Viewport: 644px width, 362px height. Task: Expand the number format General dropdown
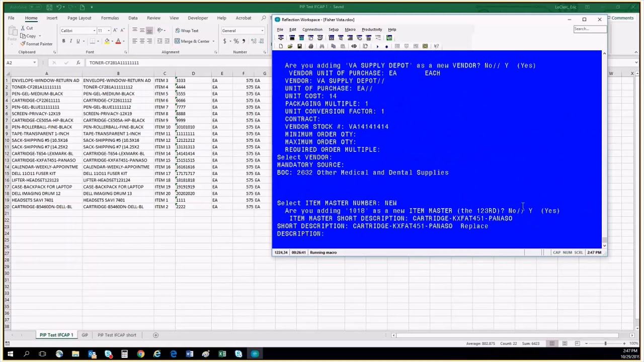262,31
